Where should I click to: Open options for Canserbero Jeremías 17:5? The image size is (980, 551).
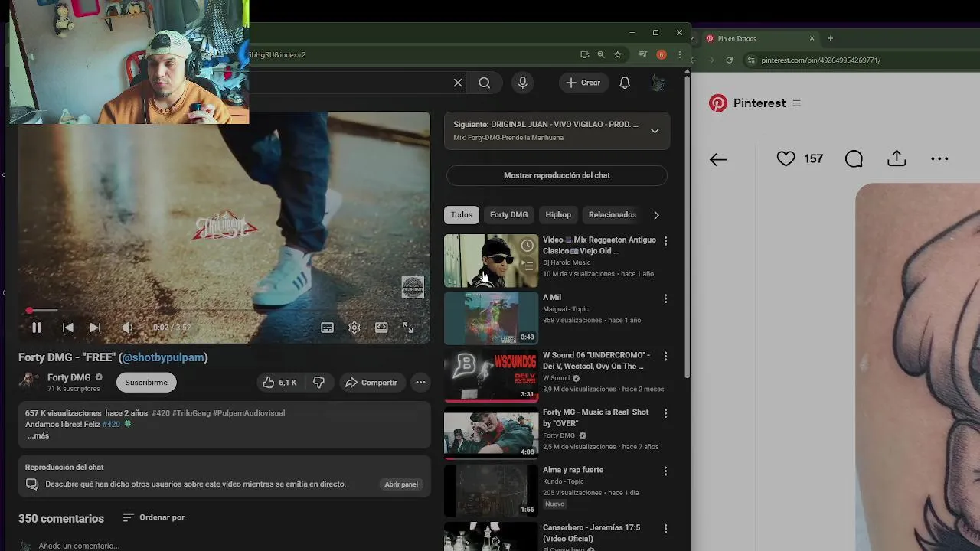click(x=665, y=529)
